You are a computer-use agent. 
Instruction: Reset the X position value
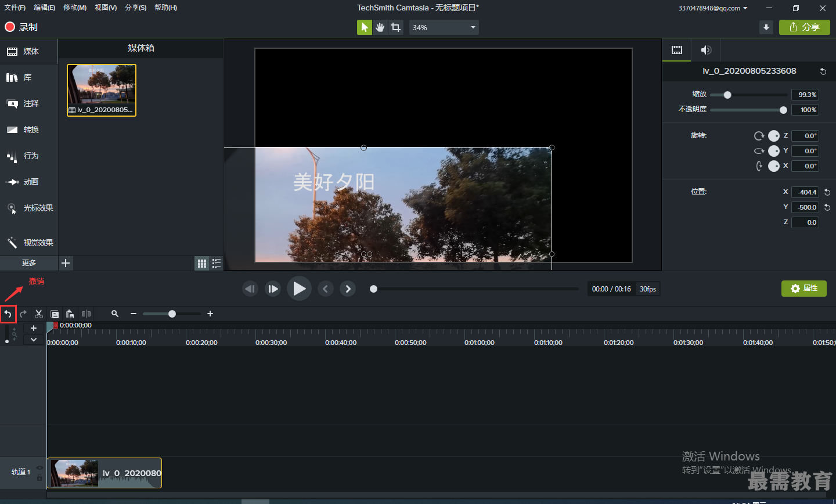[827, 192]
